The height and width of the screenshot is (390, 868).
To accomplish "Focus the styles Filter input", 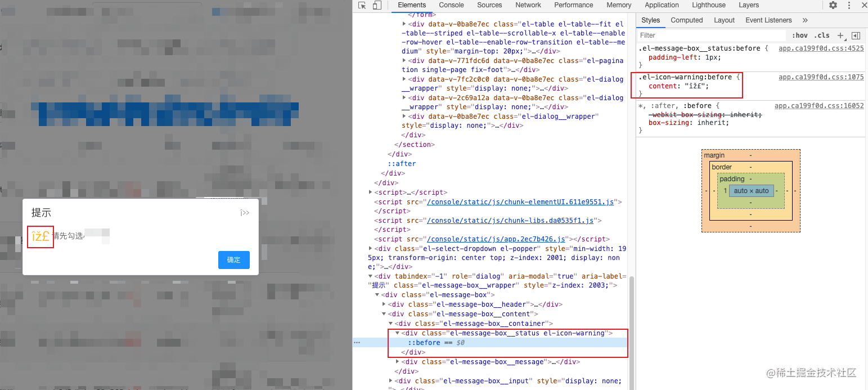I will [x=712, y=35].
